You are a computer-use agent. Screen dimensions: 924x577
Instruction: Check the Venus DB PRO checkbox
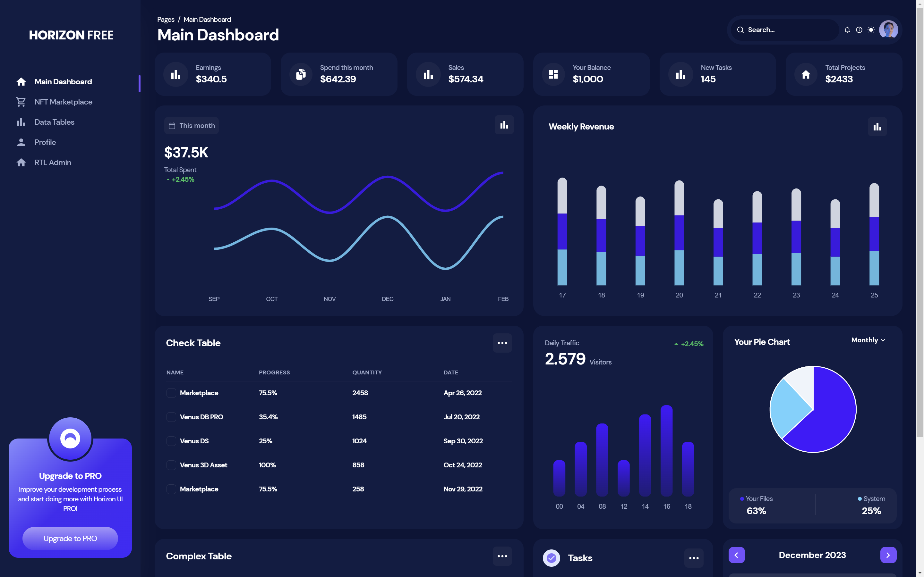pos(171,417)
